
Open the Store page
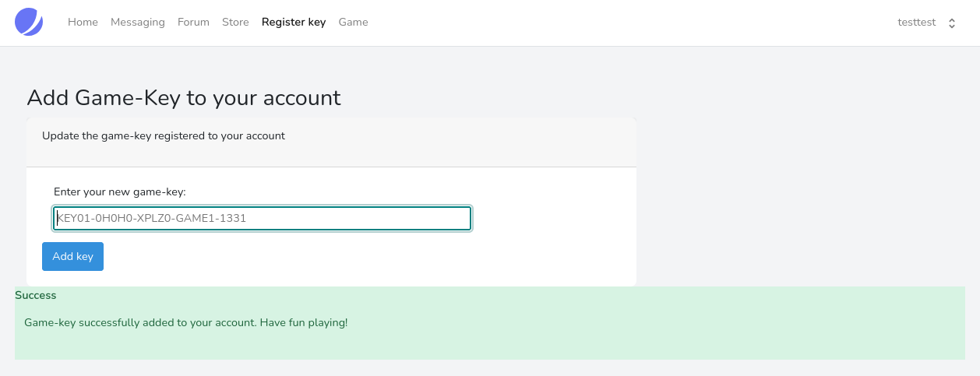pos(235,23)
